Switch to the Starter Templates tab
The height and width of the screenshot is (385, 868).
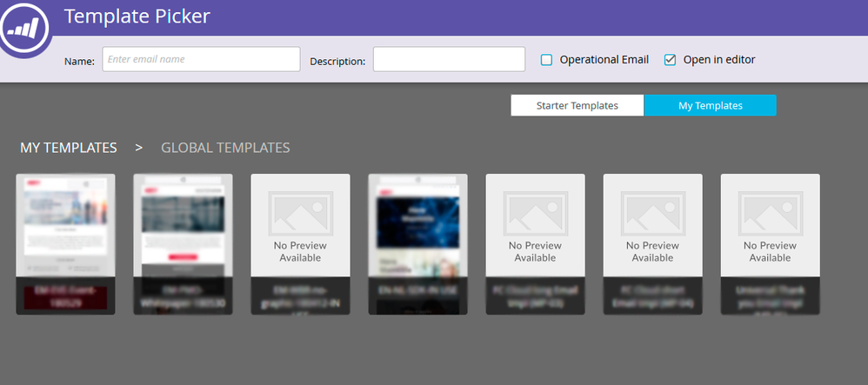point(577,106)
